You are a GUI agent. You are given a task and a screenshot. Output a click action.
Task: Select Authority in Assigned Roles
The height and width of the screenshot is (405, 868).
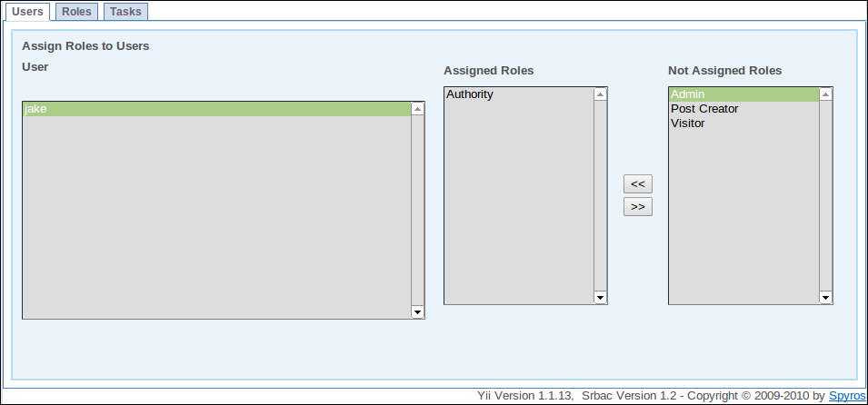(519, 94)
